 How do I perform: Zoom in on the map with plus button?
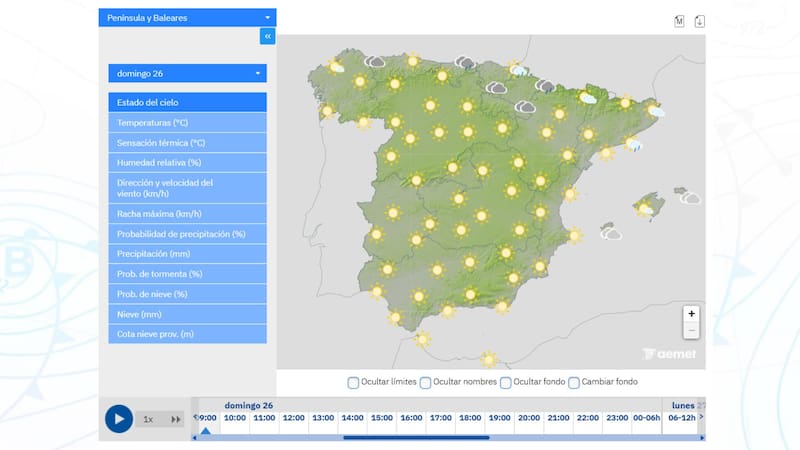point(691,314)
